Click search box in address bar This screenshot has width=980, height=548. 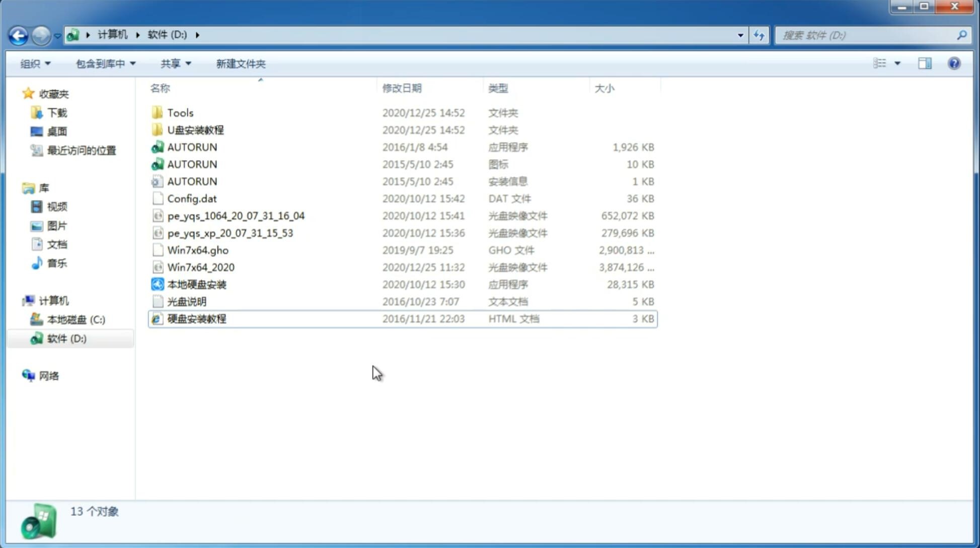coord(868,35)
